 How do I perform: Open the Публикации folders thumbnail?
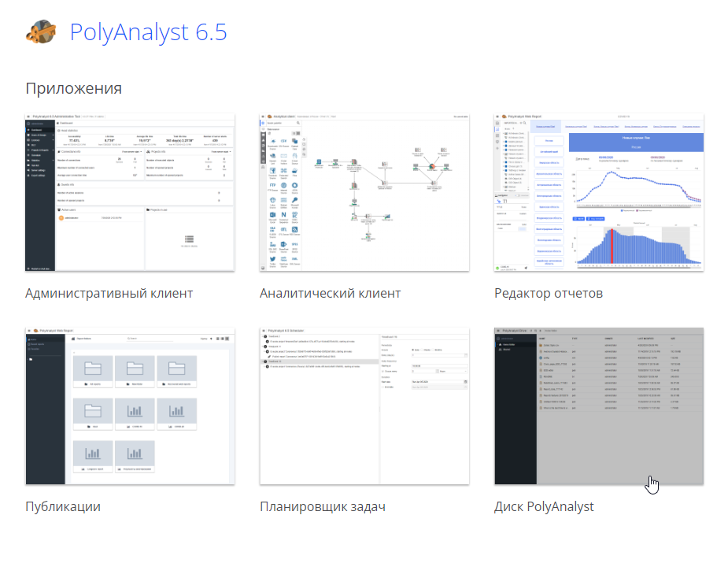click(x=130, y=406)
